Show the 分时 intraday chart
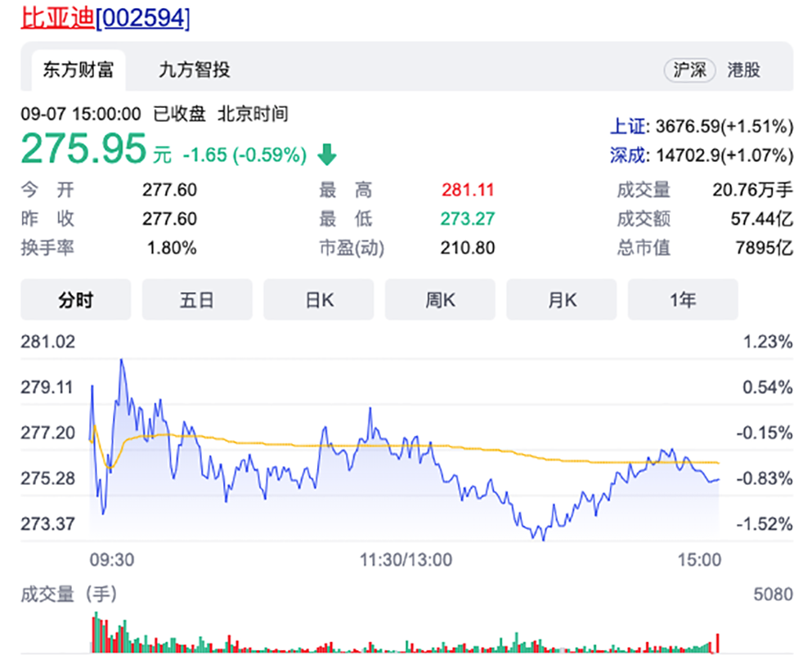The width and height of the screenshot is (812, 664). [75, 300]
